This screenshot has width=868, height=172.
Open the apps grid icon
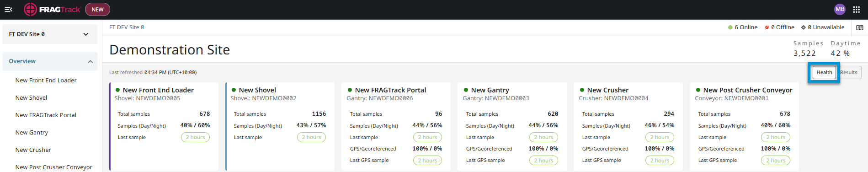tap(857, 9)
